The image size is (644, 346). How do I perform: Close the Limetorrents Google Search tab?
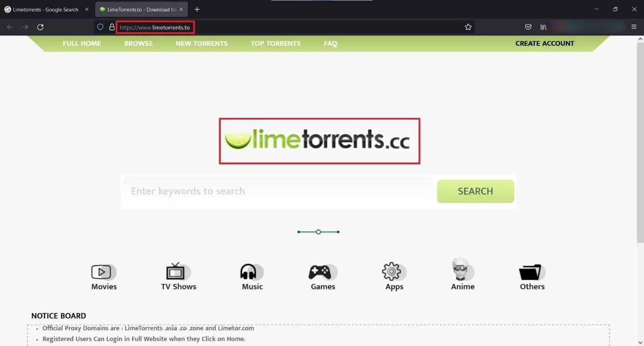click(x=87, y=9)
